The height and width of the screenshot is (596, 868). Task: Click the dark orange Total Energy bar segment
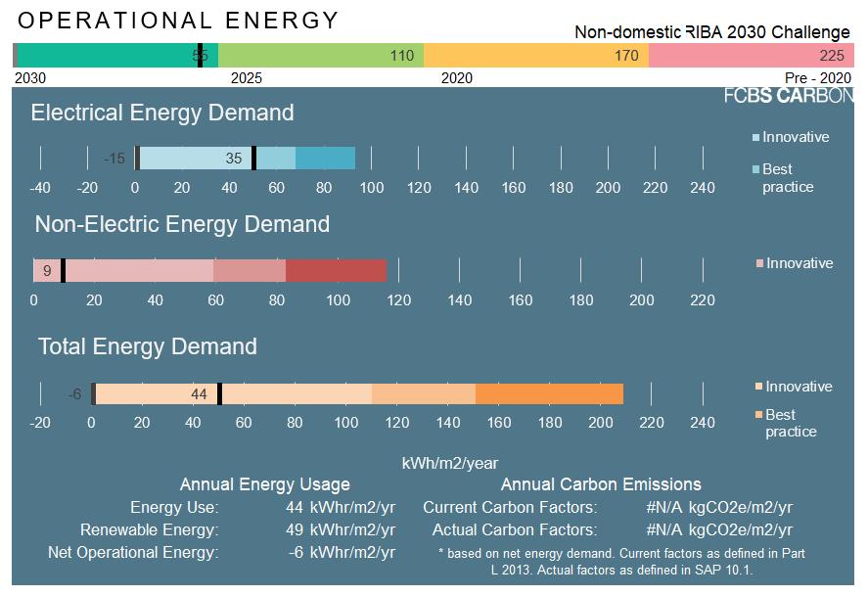[549, 394]
